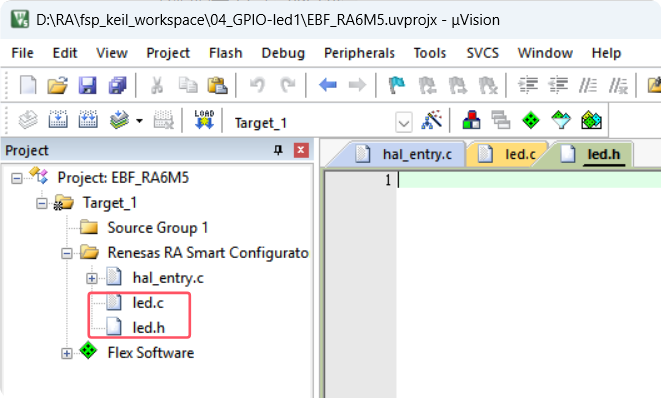Open the View menu

pyautogui.click(x=112, y=53)
